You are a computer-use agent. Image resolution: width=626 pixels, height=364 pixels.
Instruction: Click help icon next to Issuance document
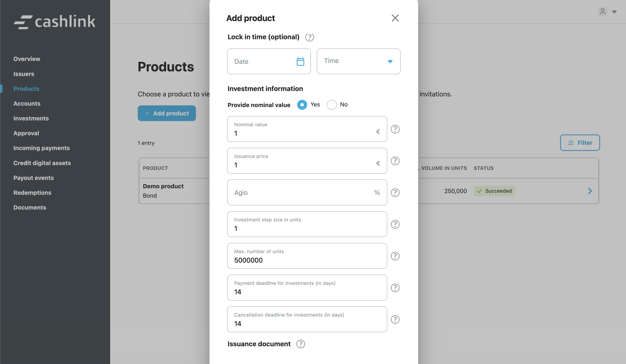[x=300, y=344]
